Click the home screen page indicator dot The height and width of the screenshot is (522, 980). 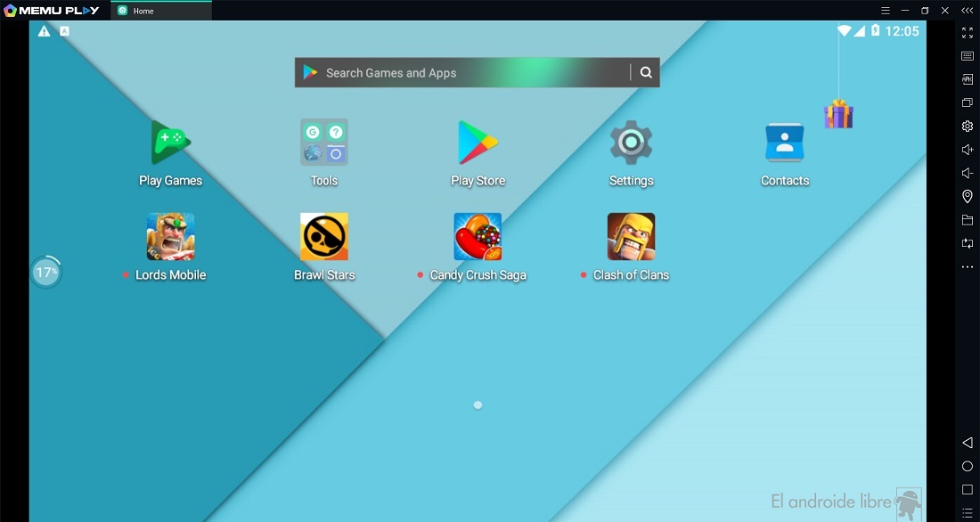coord(478,405)
